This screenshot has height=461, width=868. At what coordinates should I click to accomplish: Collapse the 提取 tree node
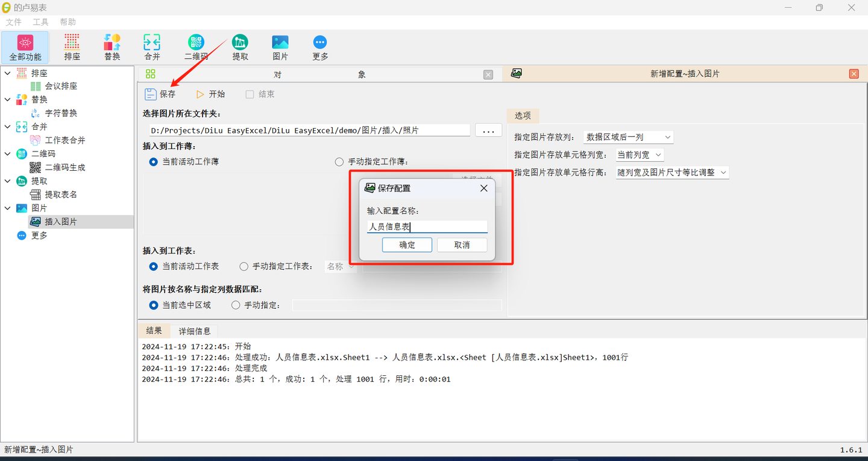pos(8,181)
